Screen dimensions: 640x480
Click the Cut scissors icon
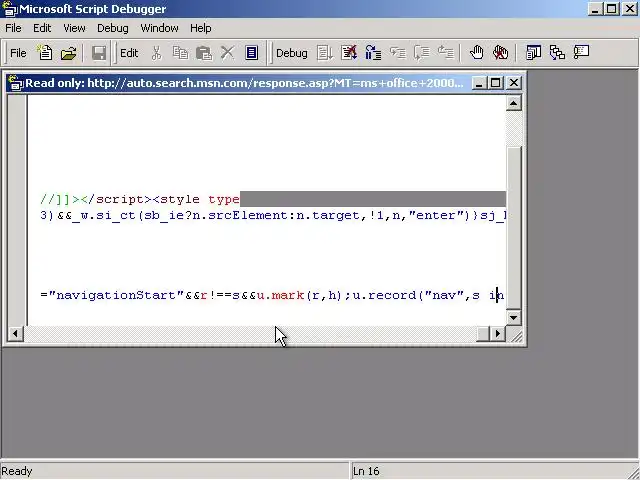click(156, 53)
